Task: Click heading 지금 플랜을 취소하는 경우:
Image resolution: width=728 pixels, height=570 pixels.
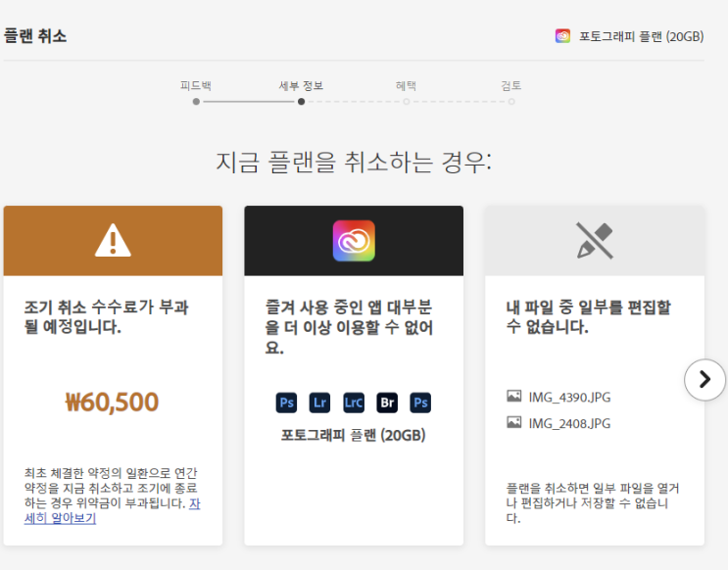Action: 354,162
